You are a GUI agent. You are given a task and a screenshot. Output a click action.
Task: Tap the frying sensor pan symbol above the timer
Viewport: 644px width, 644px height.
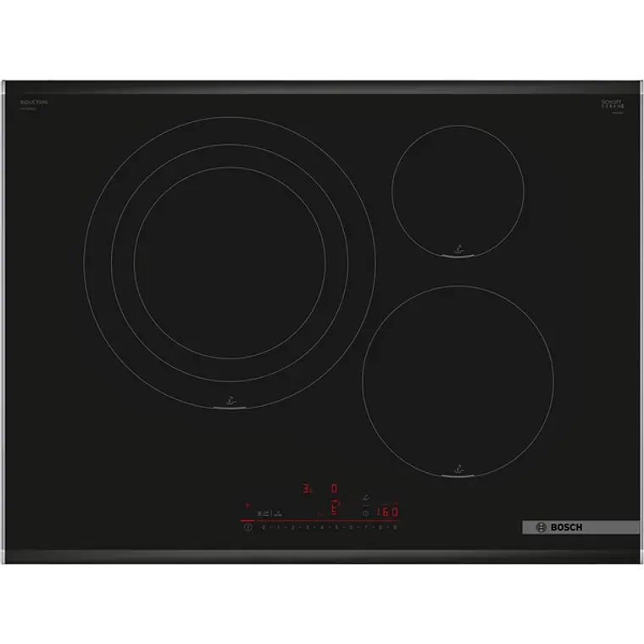[366, 497]
